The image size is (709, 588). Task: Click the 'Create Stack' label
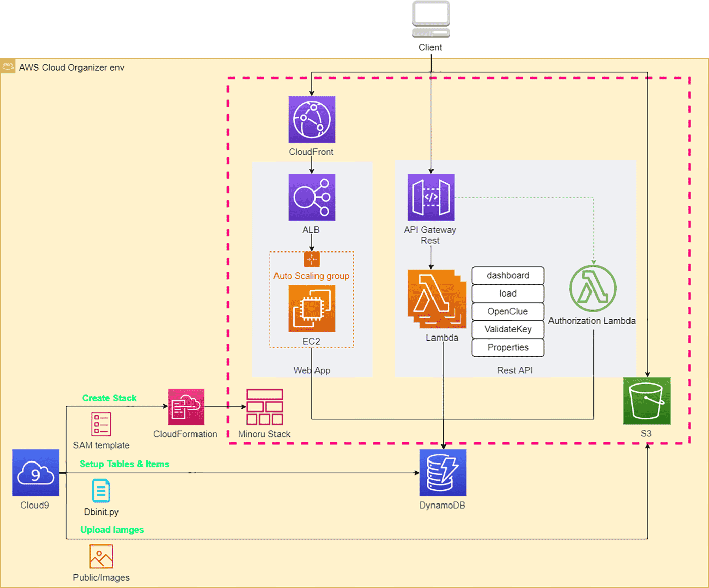[x=109, y=398]
